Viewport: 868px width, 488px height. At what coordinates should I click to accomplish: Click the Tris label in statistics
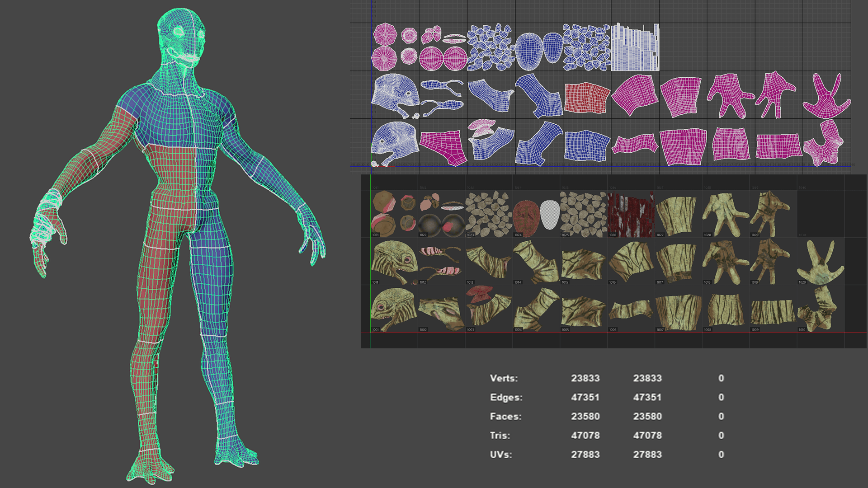(500, 436)
